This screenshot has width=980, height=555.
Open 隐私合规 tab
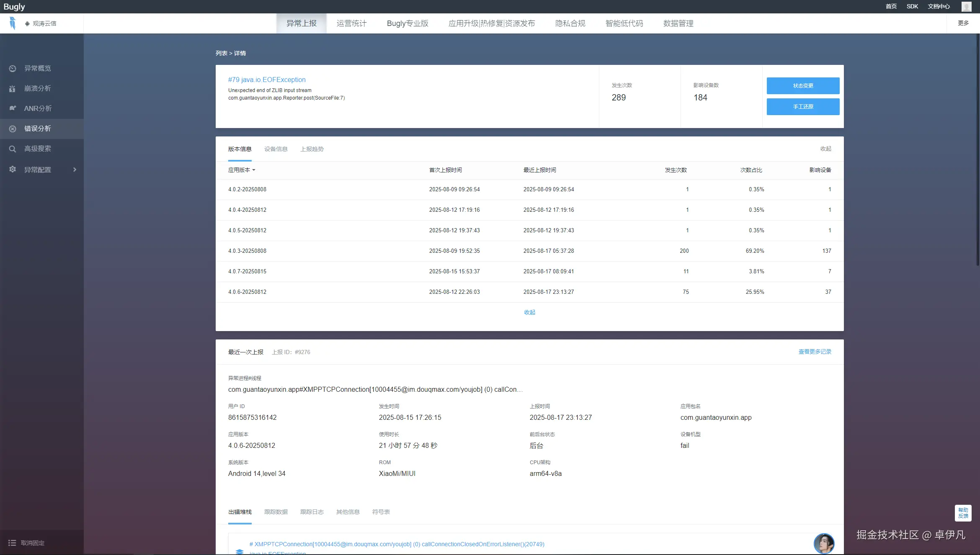570,23
